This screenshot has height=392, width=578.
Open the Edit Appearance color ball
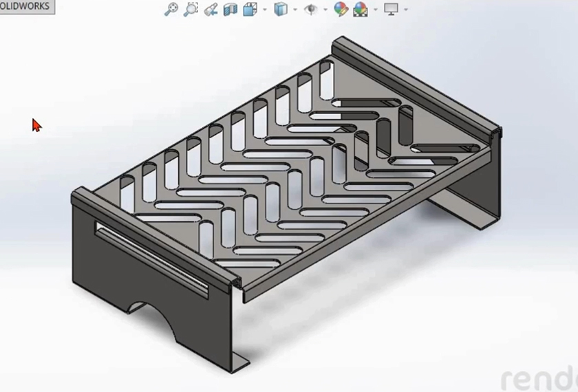click(x=341, y=9)
